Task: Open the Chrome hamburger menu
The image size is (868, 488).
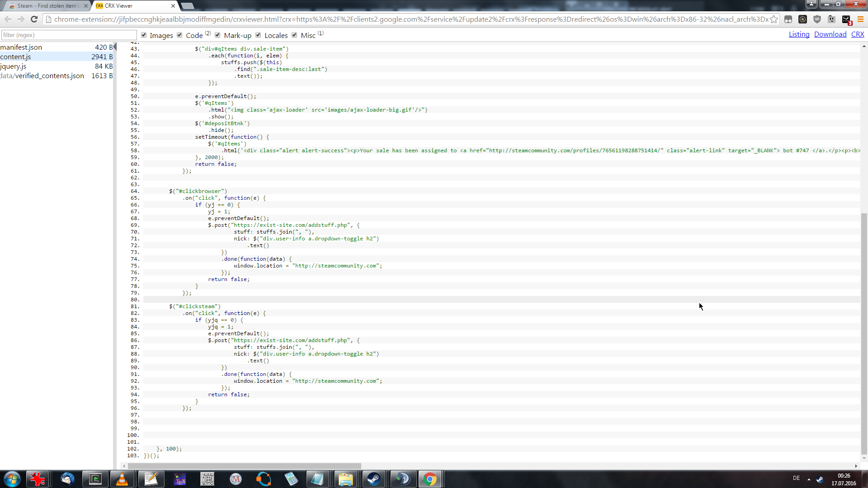Action: tap(860, 19)
